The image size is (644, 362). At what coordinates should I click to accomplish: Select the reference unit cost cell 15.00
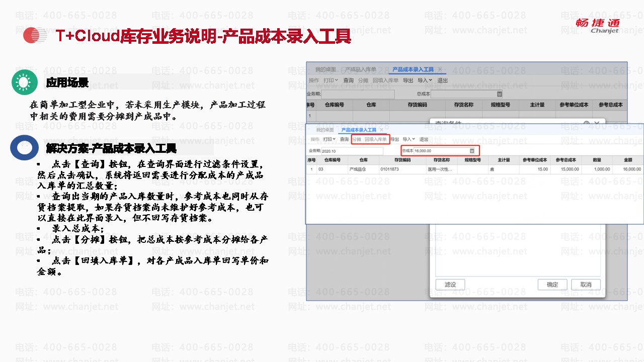point(535,169)
